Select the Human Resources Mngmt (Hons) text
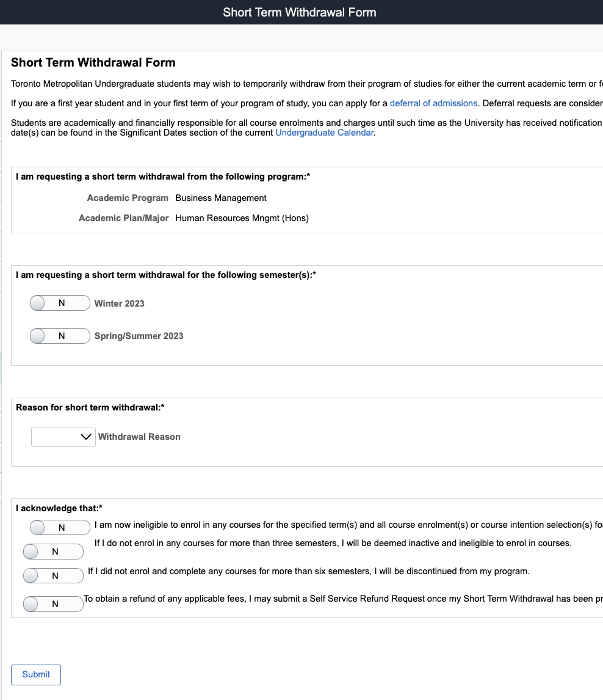The height and width of the screenshot is (700, 603). (242, 218)
